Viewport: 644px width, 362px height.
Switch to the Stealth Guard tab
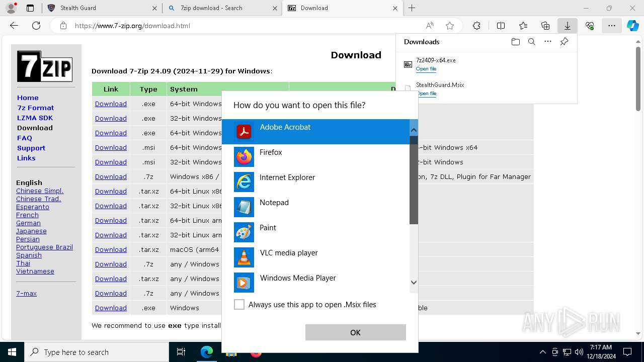tap(101, 8)
